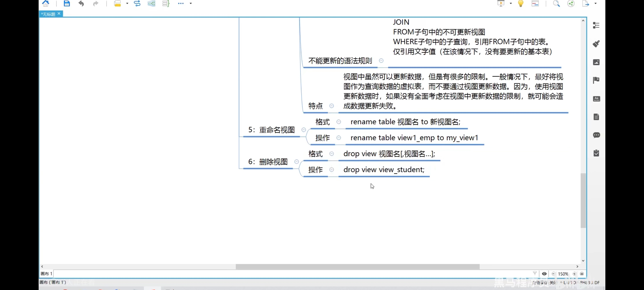Screen dimensions: 644x290
Task: Click the Undo arrow icon
Action: tap(81, 3)
